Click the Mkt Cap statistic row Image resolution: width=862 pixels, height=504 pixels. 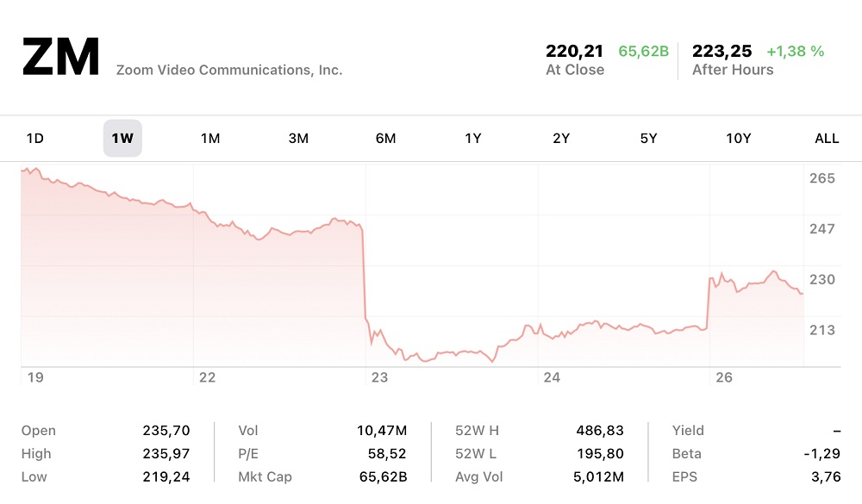(x=322, y=476)
